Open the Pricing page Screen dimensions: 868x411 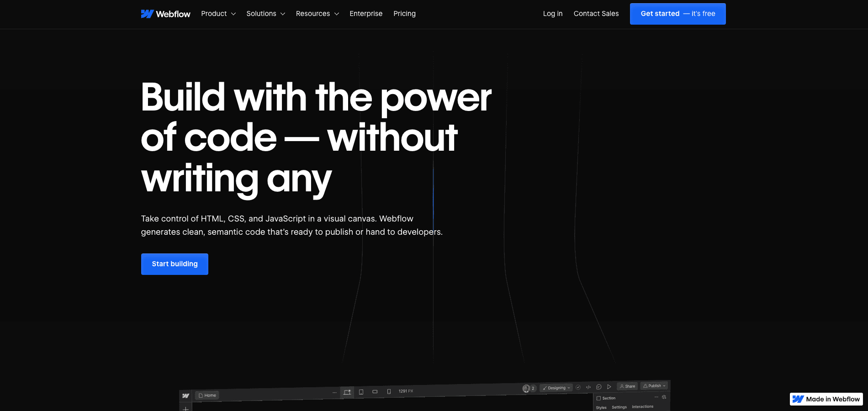[x=404, y=14]
